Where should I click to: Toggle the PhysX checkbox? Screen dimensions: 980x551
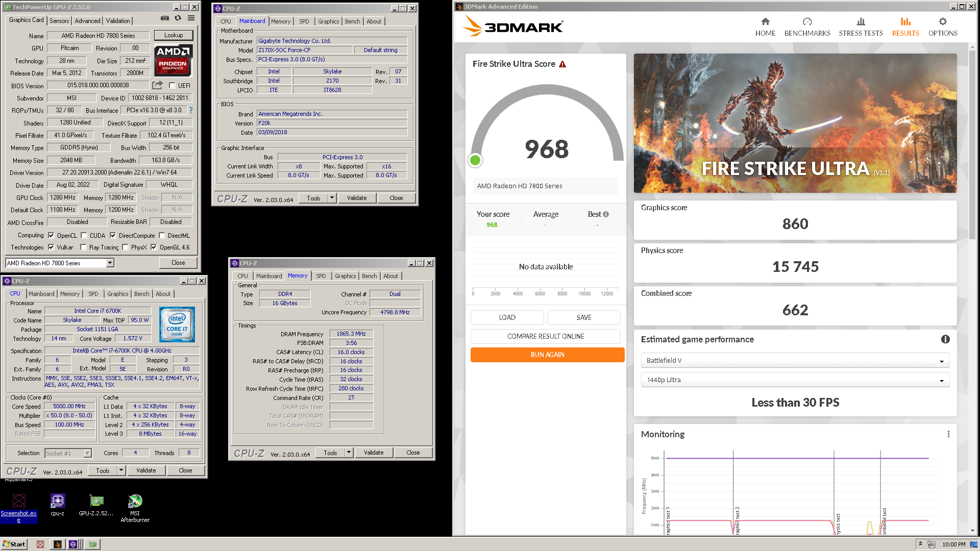125,247
